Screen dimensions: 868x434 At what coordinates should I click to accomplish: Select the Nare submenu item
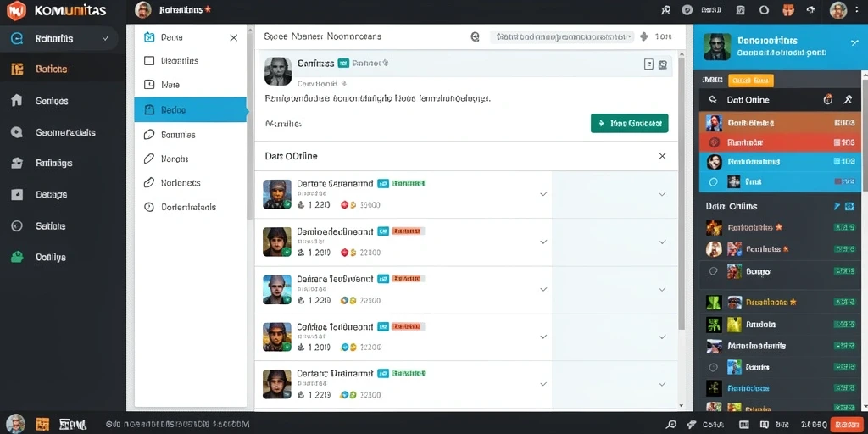click(x=192, y=85)
